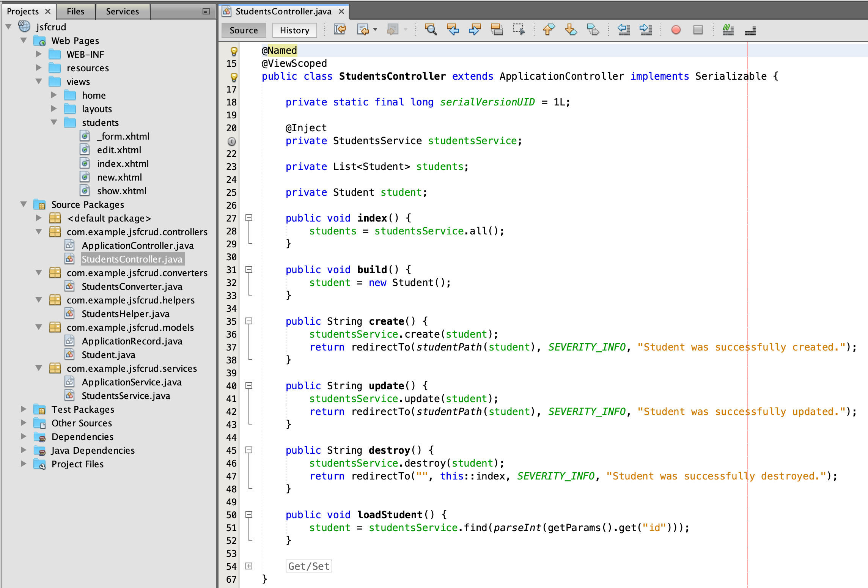
Task: Click Find Next Occurrence icon
Action: pyautogui.click(x=475, y=30)
